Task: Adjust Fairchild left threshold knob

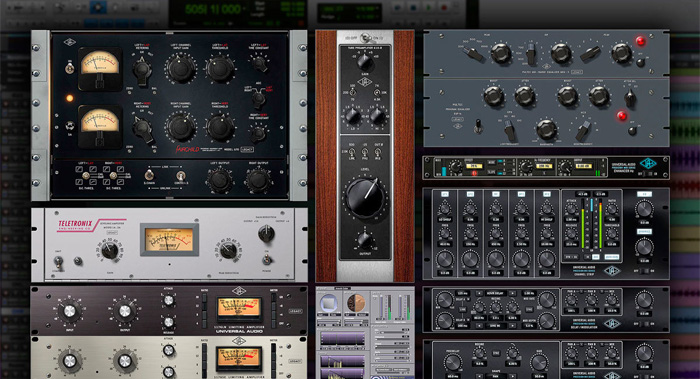Action: tap(220, 69)
